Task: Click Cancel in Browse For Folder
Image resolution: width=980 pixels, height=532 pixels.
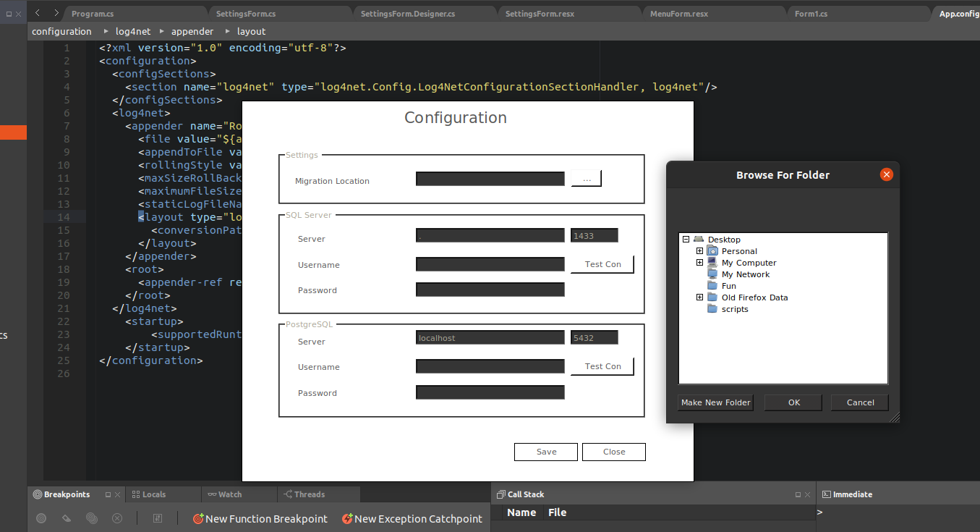Action: 860,402
